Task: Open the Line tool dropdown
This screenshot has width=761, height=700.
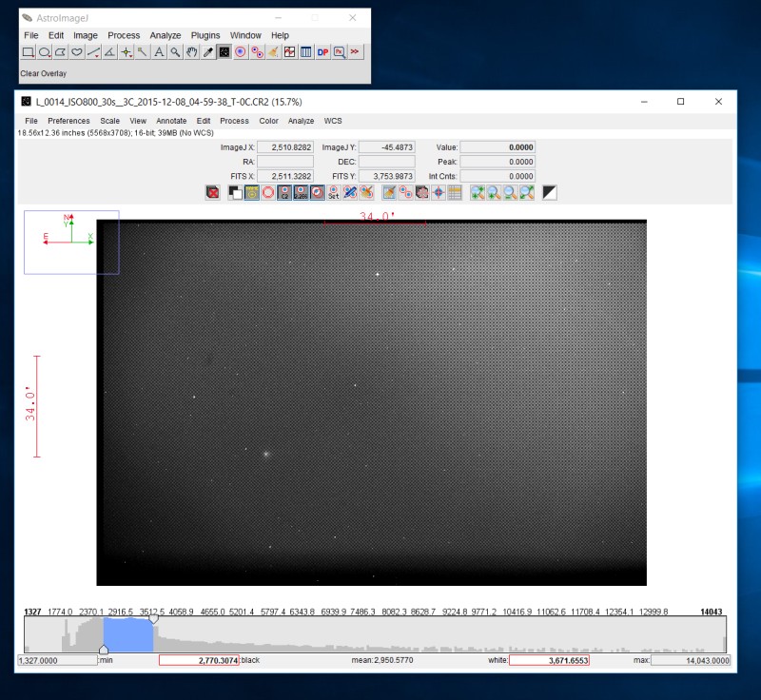Action: pyautogui.click(x=93, y=52)
